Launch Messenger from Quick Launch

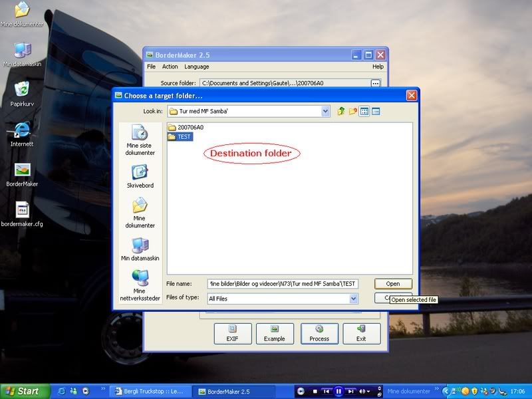[74, 391]
